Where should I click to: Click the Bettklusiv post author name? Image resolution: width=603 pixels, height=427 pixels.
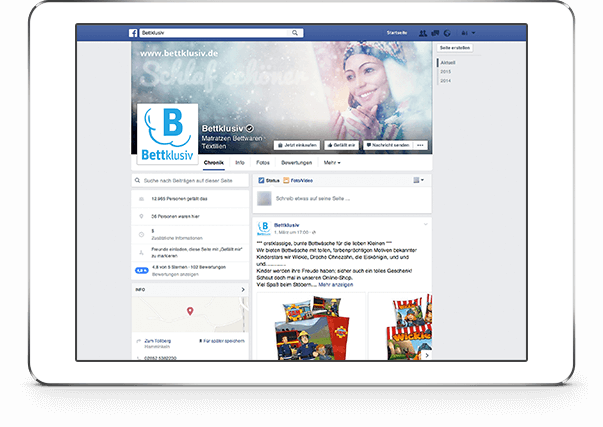pos(287,225)
